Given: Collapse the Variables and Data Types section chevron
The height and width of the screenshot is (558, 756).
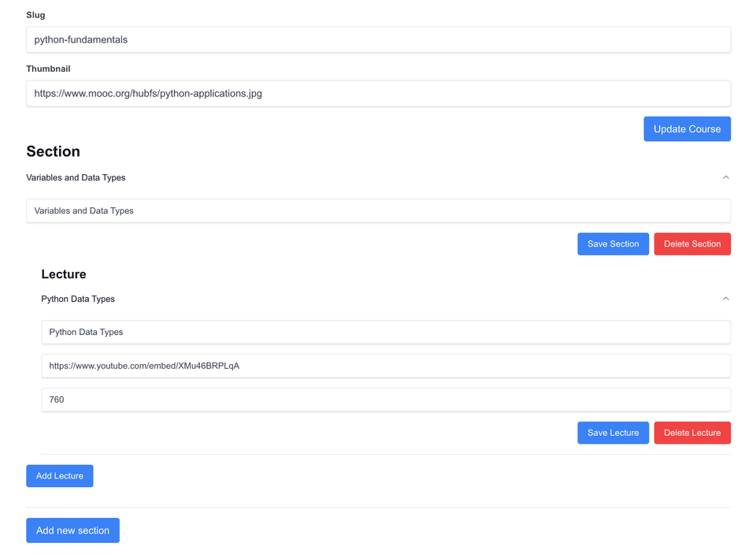Looking at the screenshot, I should point(725,177).
